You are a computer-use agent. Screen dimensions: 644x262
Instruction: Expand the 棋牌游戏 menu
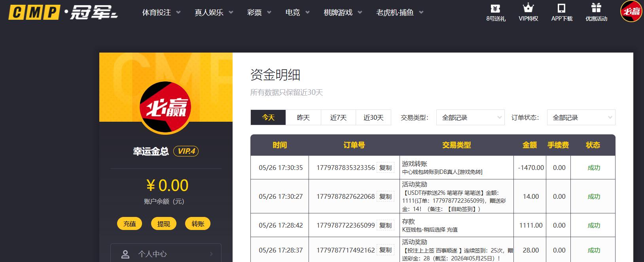343,12
